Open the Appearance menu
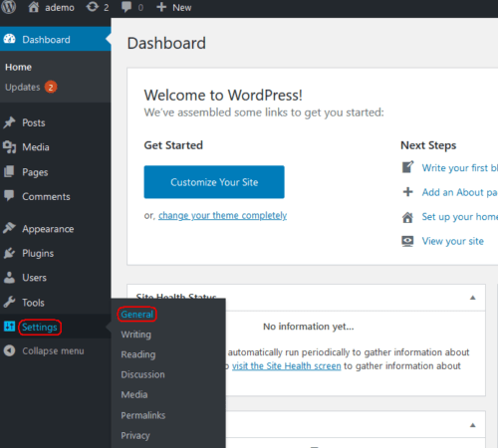The width and height of the screenshot is (498, 448). (x=48, y=229)
